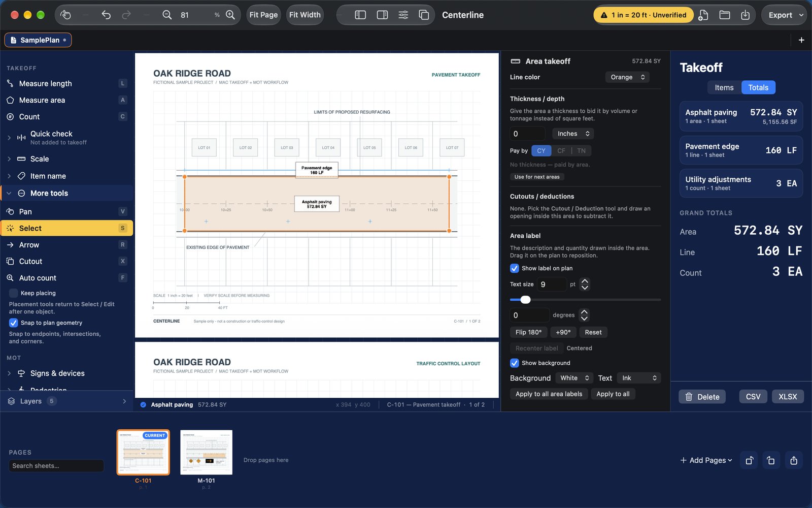The image size is (812, 508).
Task: Open the M-101 page thumbnail
Action: tap(207, 453)
